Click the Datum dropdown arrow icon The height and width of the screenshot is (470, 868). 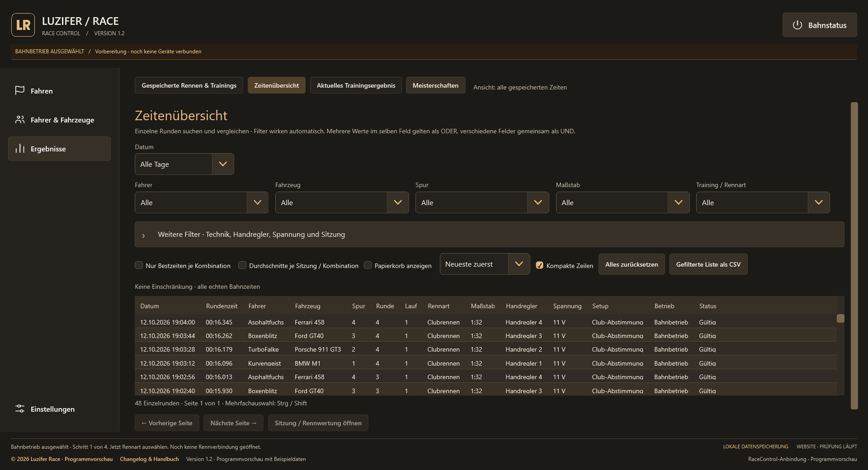point(223,164)
